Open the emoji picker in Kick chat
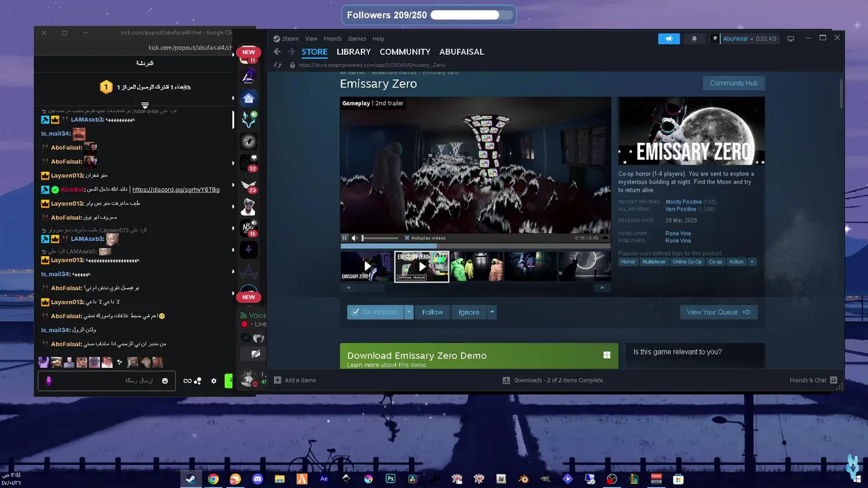Viewport: 868px width, 488px height. (165, 381)
